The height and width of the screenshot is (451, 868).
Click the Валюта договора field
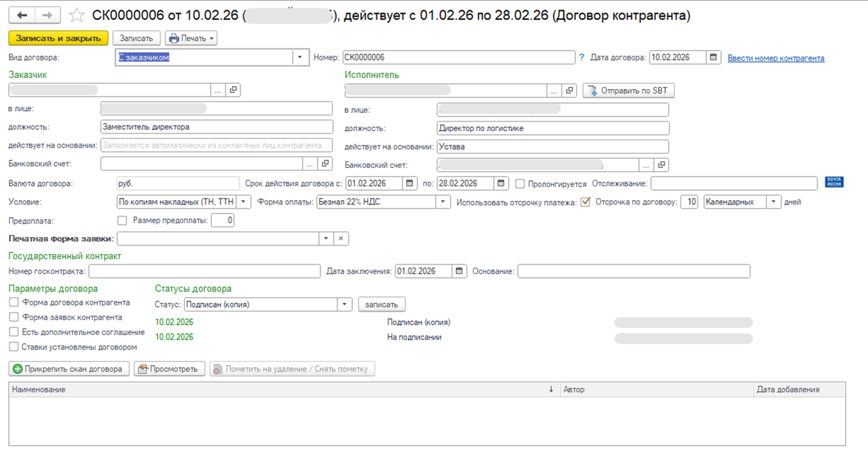pos(178,184)
